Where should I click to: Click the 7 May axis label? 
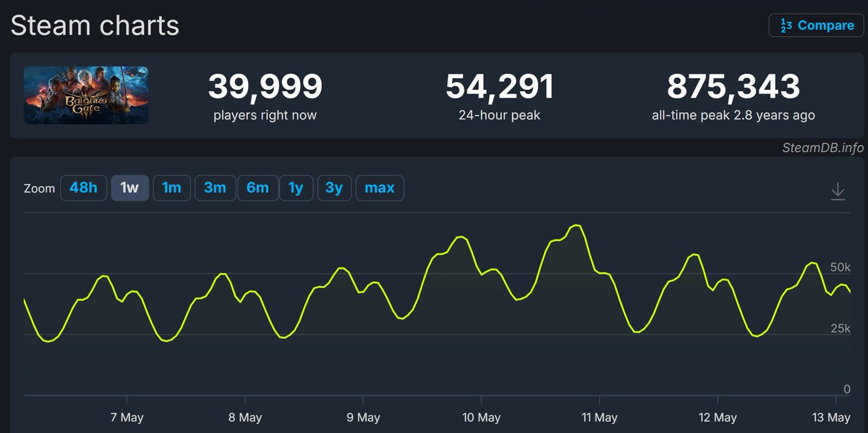pos(127,418)
